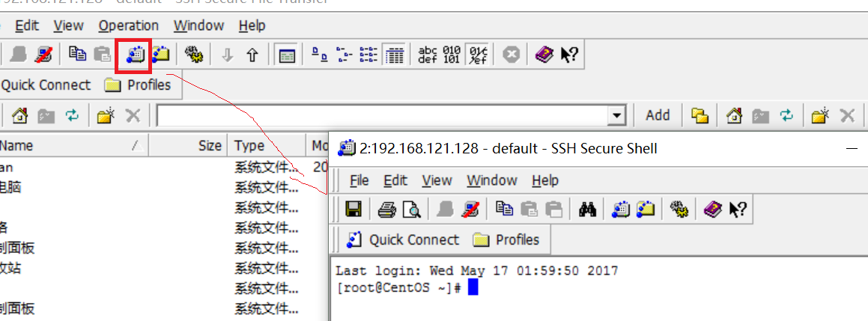Open New Terminal Window icon in File Transfer toolbar
This screenshot has width=868, height=321.
[x=134, y=54]
